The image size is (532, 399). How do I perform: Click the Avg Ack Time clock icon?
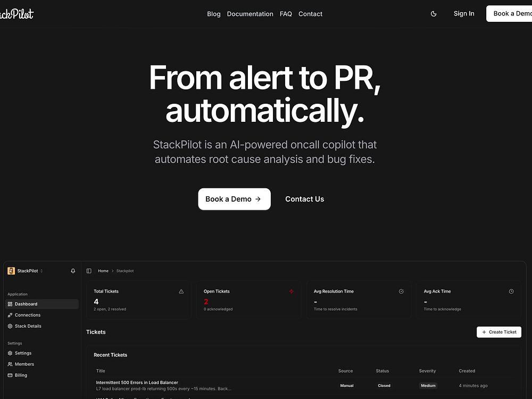[511, 292]
